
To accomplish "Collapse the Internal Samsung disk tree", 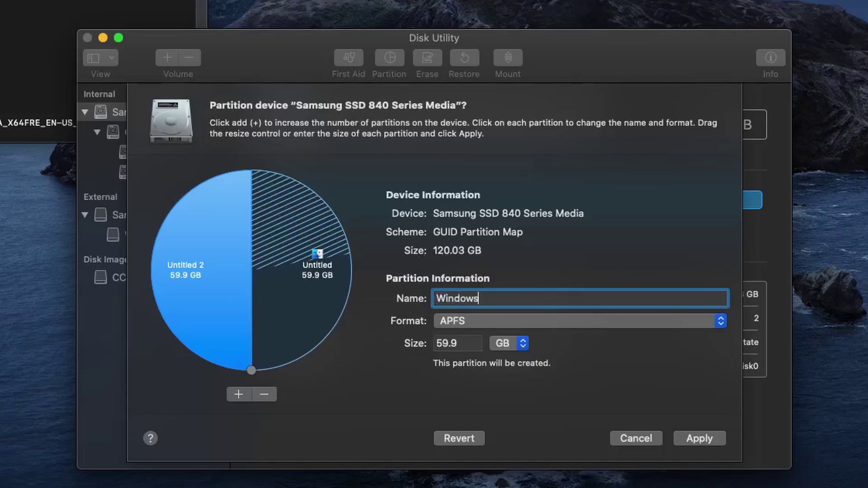I will 85,112.
